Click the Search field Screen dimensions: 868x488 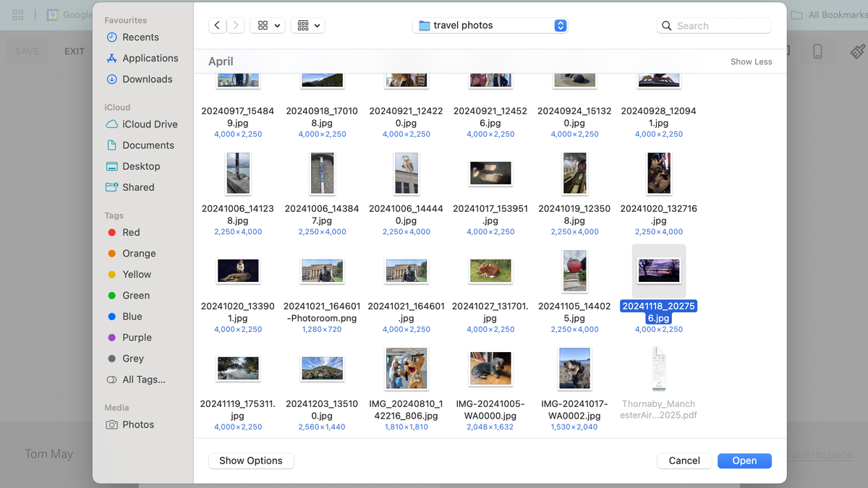[714, 25]
